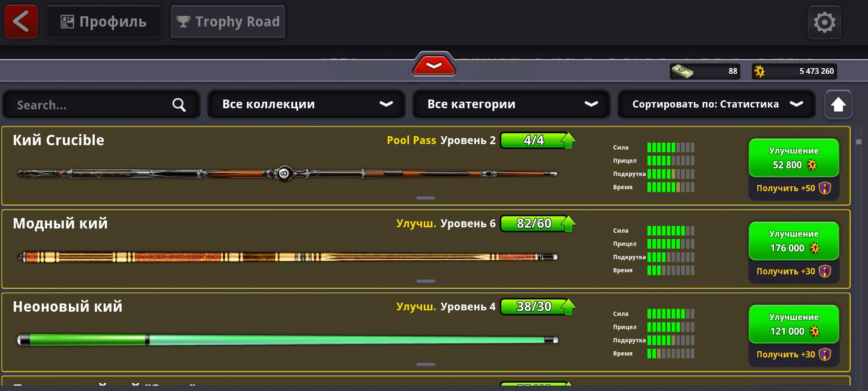Upgrade Кий Crucible for 52 800 coins

pos(793,158)
